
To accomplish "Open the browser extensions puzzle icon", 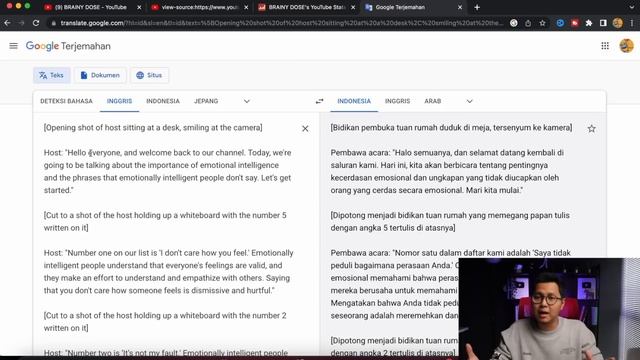I will 589,23.
